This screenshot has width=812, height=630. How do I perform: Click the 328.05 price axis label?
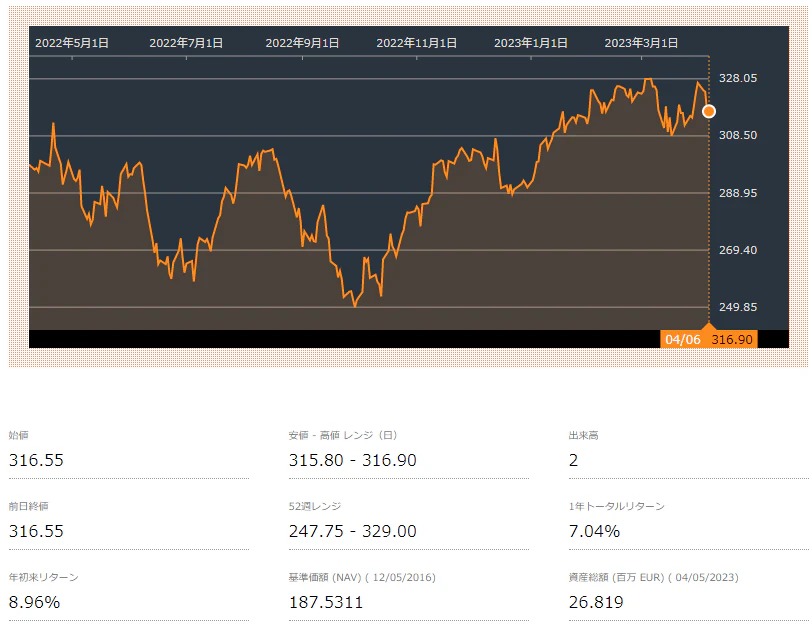point(738,78)
